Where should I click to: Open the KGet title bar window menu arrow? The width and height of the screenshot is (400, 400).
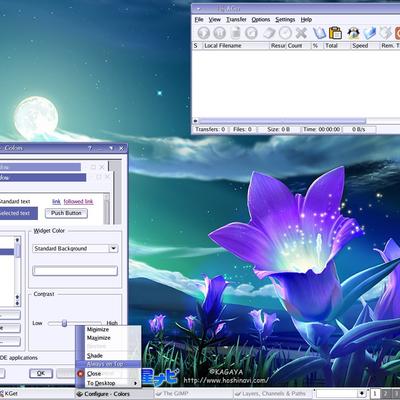pyautogui.click(x=198, y=9)
